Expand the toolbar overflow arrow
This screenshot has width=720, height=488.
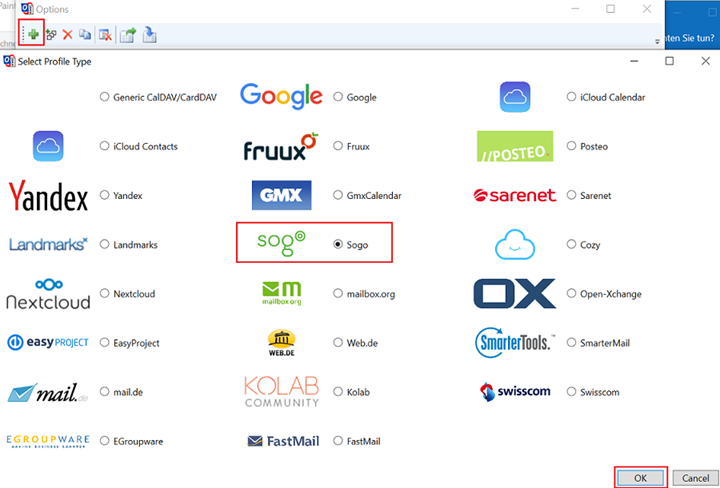tap(657, 41)
